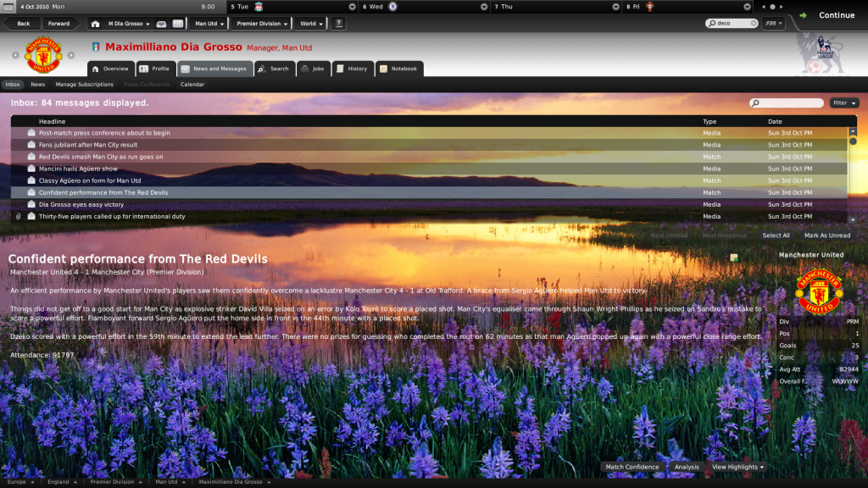The image size is (868, 488).
Task: Click the Liverpool badge on Tuesday 5
Action: (x=259, y=7)
